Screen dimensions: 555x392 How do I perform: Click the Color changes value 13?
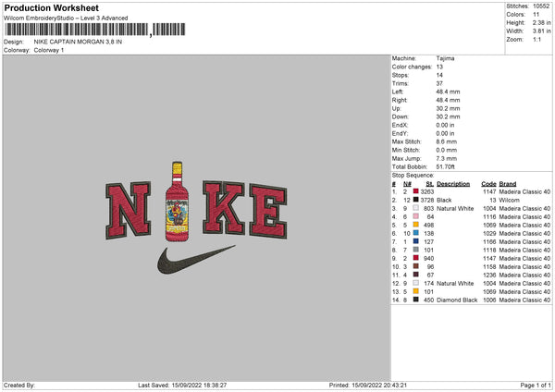(439, 67)
